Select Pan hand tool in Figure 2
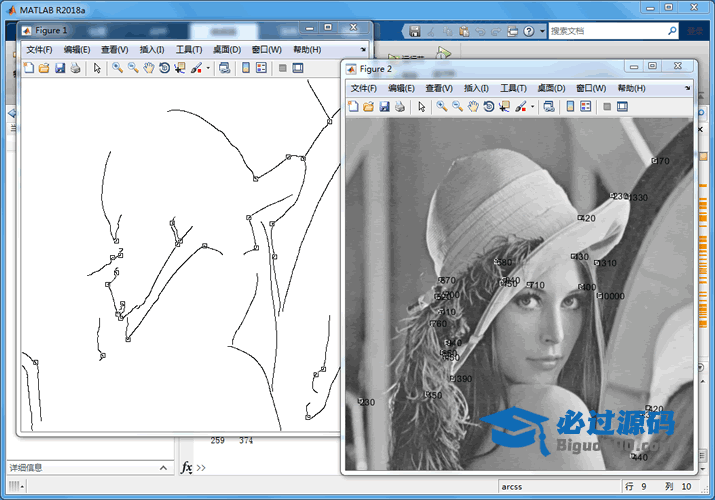 [473, 107]
